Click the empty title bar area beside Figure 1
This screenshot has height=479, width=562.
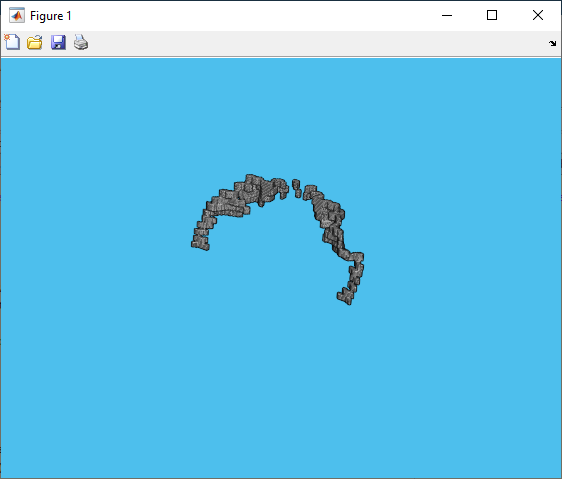(251, 16)
